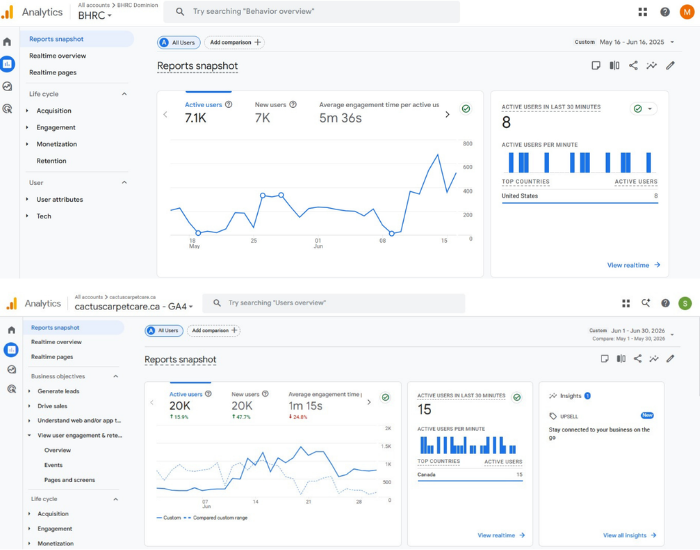Viewport: 700px width, 550px height.
Task: Select Pages and screens in cactuscarpetcare sidebar
Action: pyautogui.click(x=70, y=480)
